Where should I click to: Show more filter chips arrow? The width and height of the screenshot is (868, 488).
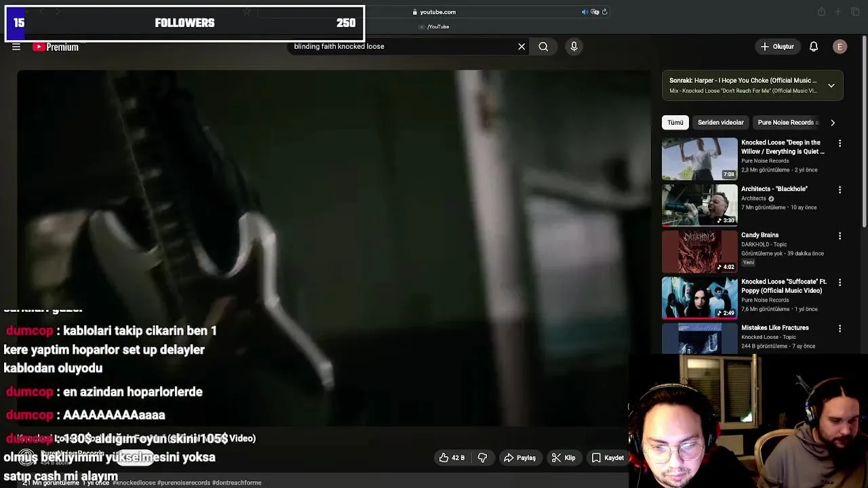[x=833, y=123]
